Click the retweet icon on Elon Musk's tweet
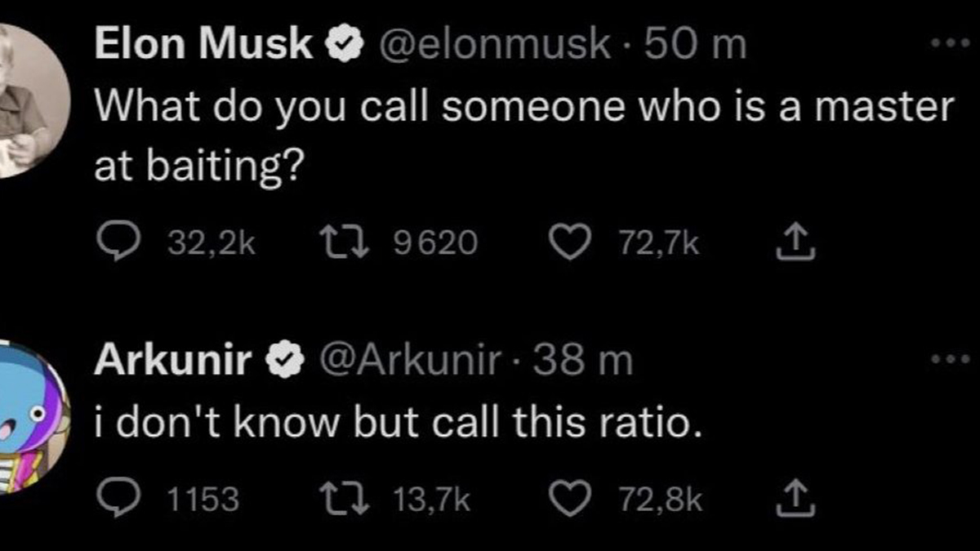 pyautogui.click(x=345, y=239)
